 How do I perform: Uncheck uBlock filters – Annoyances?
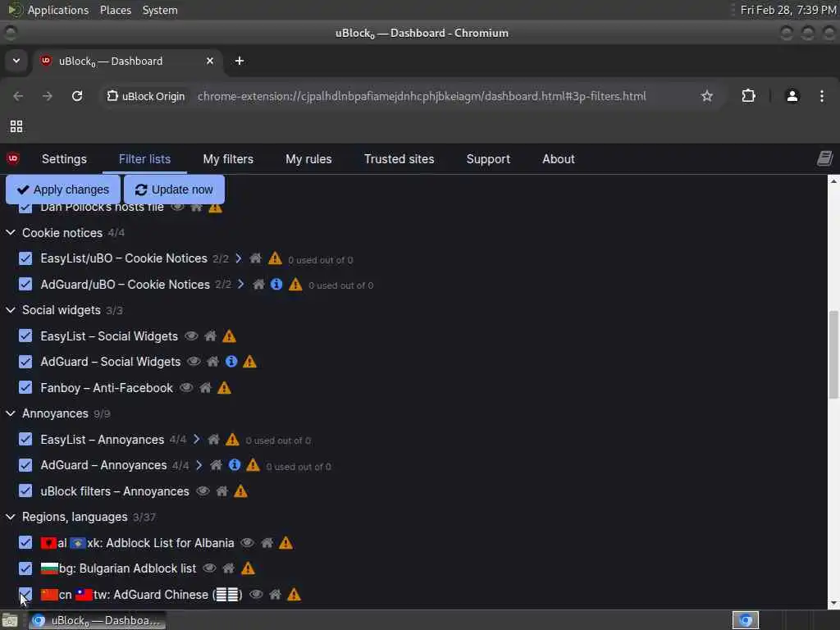(25, 491)
